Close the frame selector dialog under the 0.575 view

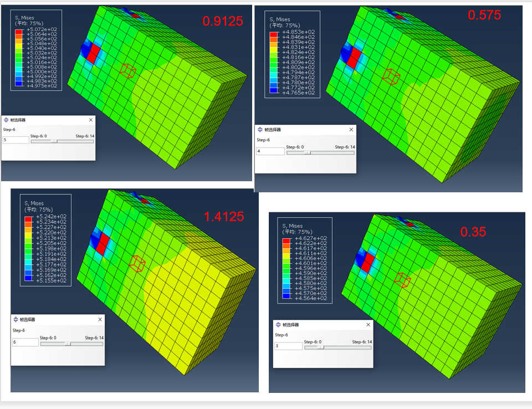coord(351,129)
